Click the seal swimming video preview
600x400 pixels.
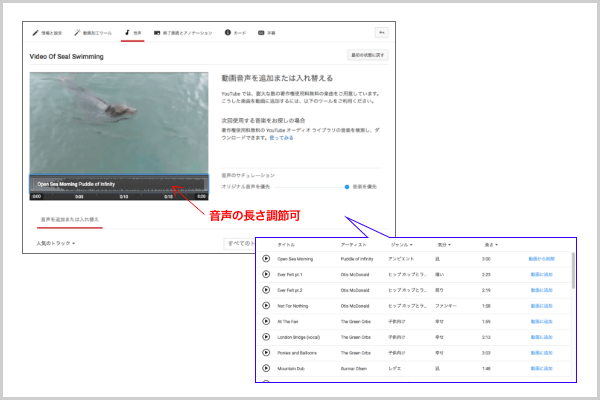119,123
